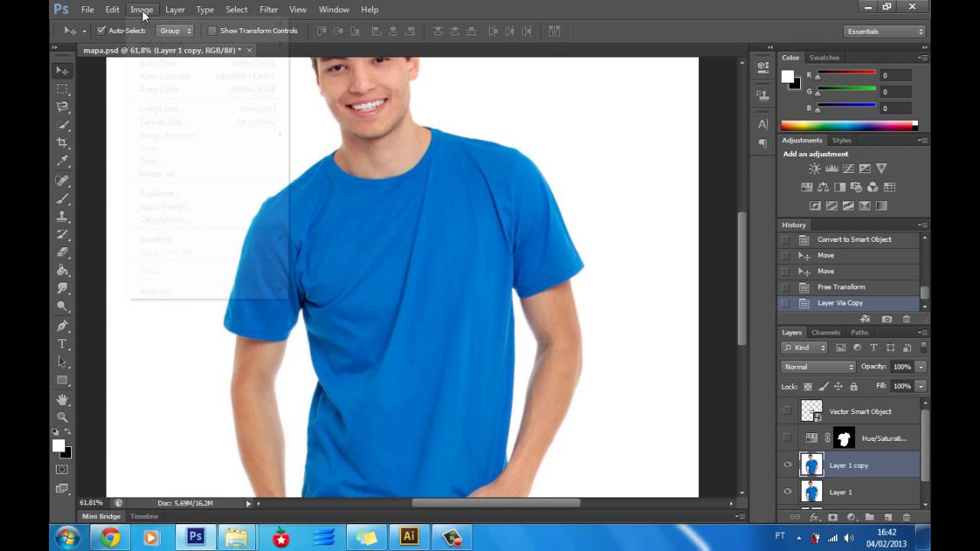Open the Group auto-select dropdown

click(x=175, y=31)
